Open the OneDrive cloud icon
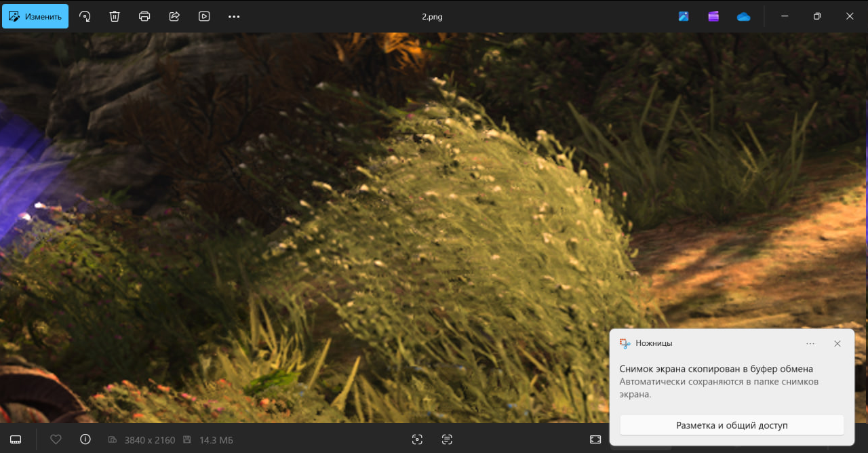The image size is (868, 453). pos(743,16)
